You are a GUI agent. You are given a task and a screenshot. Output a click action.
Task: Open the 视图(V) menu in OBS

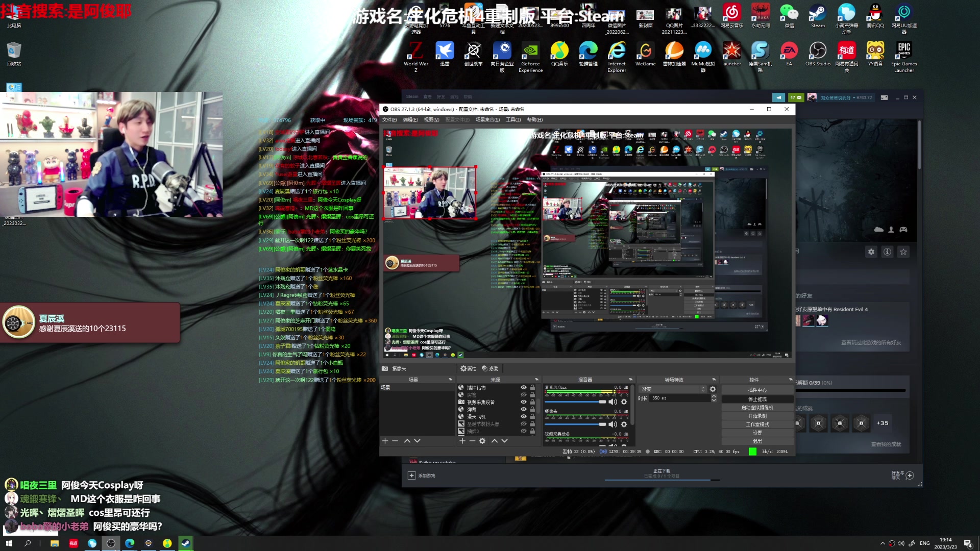click(431, 120)
